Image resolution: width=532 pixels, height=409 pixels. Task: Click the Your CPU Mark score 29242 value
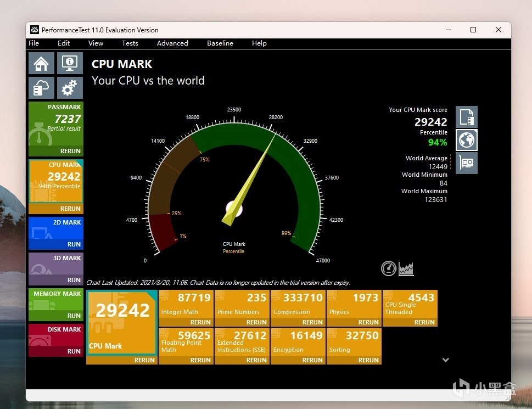click(431, 122)
